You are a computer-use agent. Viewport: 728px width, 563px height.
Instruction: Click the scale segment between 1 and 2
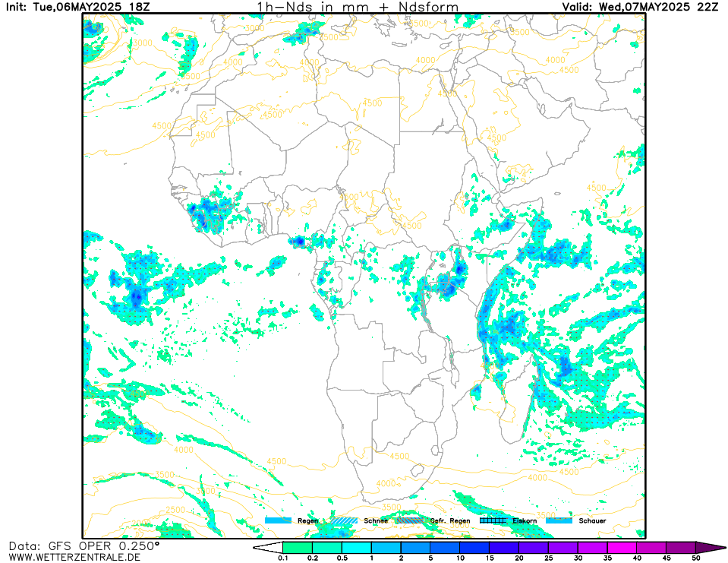386,548
